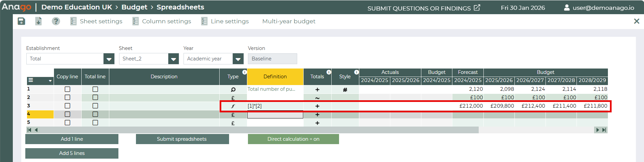Click the scroll-to-first-column arrow icon
This screenshot has width=644, height=162.
click(x=29, y=130)
